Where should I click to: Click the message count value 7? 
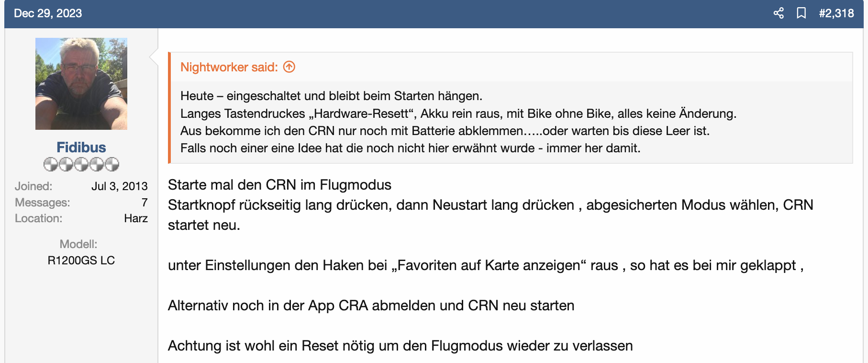click(144, 202)
